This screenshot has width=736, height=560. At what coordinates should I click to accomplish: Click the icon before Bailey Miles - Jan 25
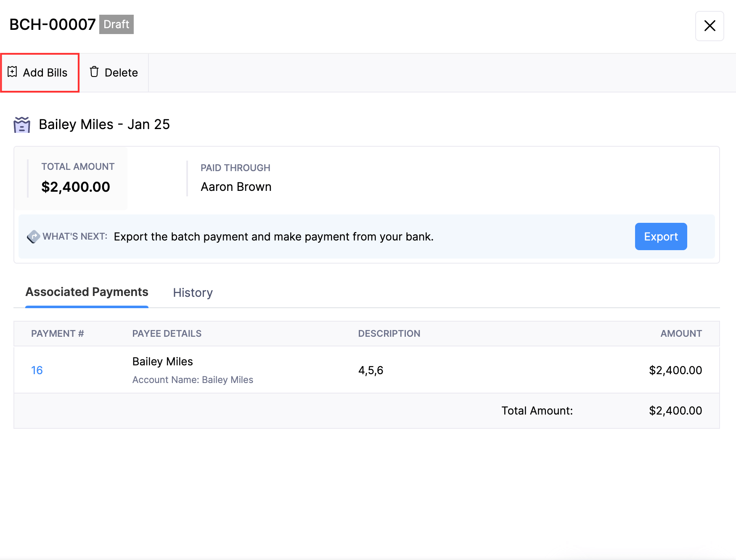[x=22, y=124]
